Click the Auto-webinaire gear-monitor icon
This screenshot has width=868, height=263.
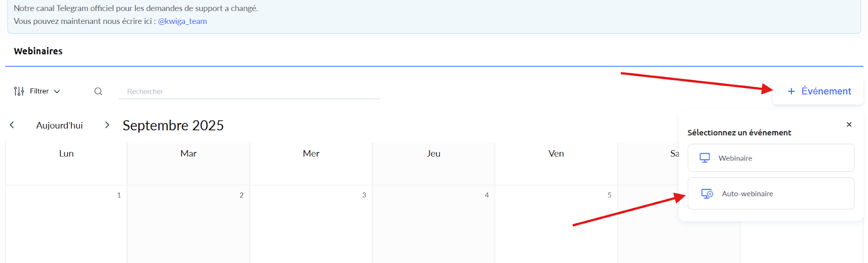pyautogui.click(x=707, y=194)
